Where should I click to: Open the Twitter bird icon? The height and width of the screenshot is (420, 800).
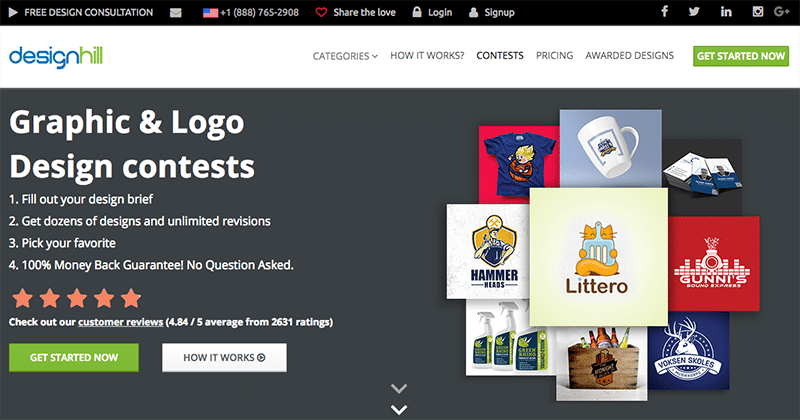(694, 11)
